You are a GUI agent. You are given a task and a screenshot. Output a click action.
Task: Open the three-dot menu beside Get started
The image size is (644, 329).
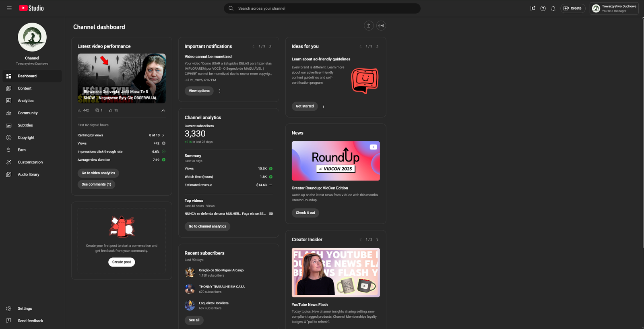pyautogui.click(x=324, y=106)
